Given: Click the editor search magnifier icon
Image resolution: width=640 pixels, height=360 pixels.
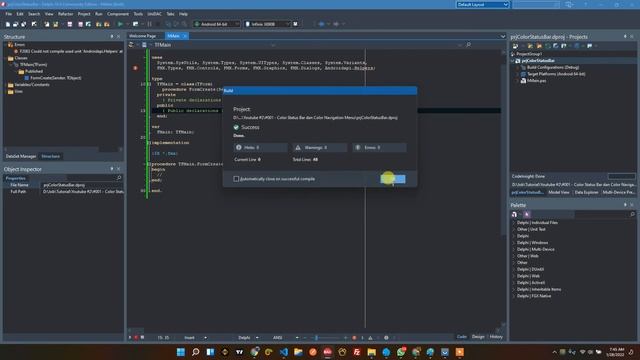Looking at the screenshot, I should (x=469, y=45).
